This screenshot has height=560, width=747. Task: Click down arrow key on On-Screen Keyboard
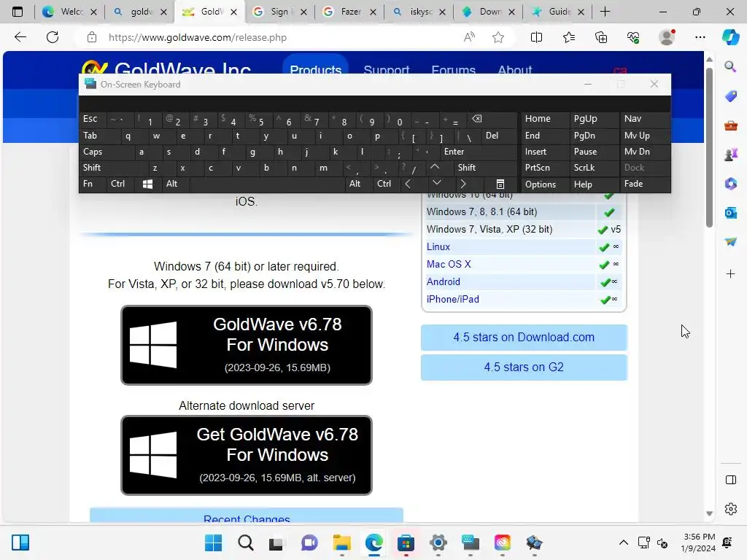point(436,184)
